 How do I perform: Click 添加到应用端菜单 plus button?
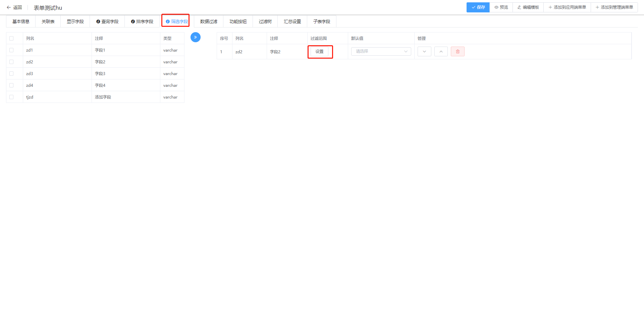[x=567, y=7]
